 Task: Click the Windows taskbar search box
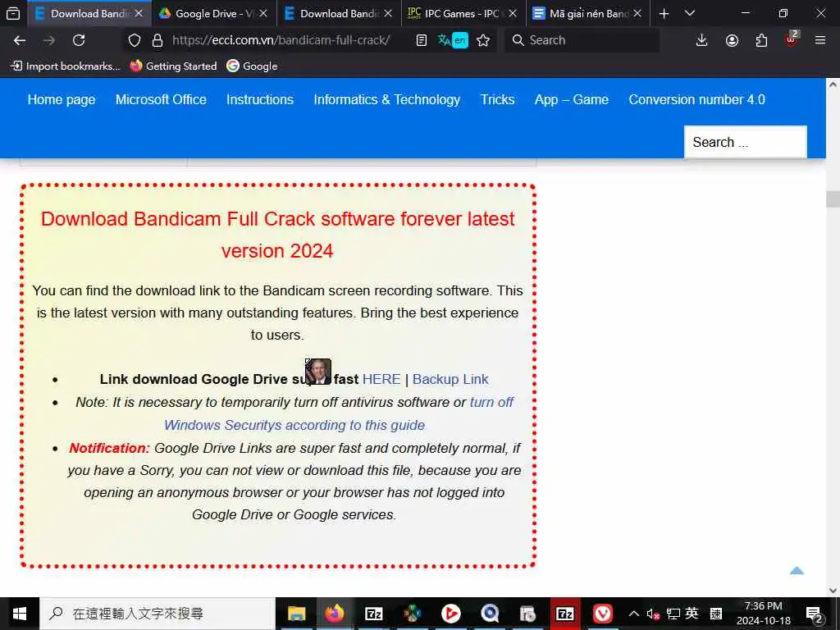(x=157, y=614)
